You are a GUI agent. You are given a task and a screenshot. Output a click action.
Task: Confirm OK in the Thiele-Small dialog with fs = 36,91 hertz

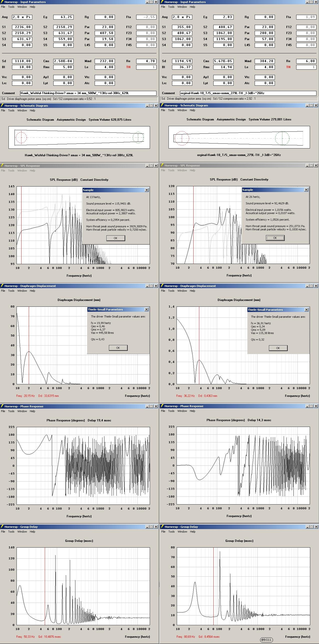coord(278,348)
